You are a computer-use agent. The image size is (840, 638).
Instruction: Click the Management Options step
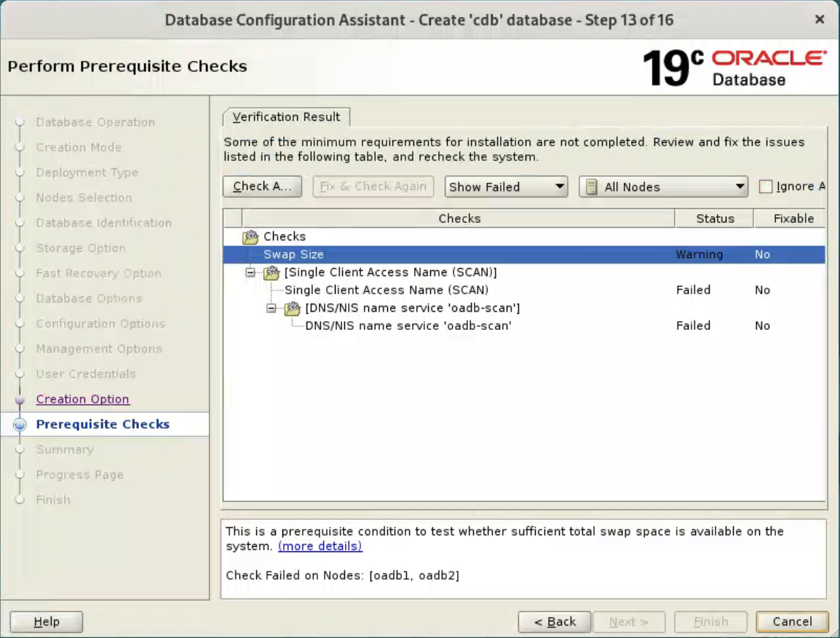pos(99,349)
